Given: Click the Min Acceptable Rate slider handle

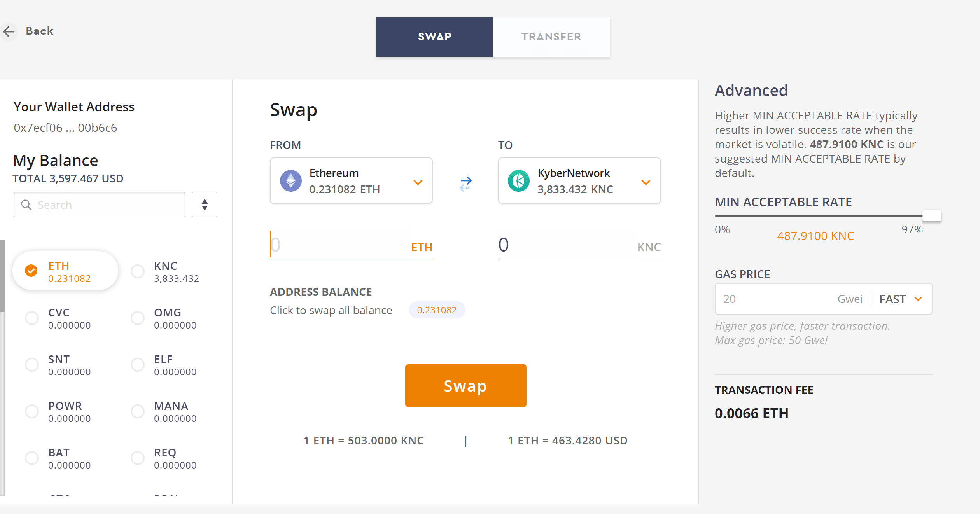Looking at the screenshot, I should pyautogui.click(x=932, y=216).
